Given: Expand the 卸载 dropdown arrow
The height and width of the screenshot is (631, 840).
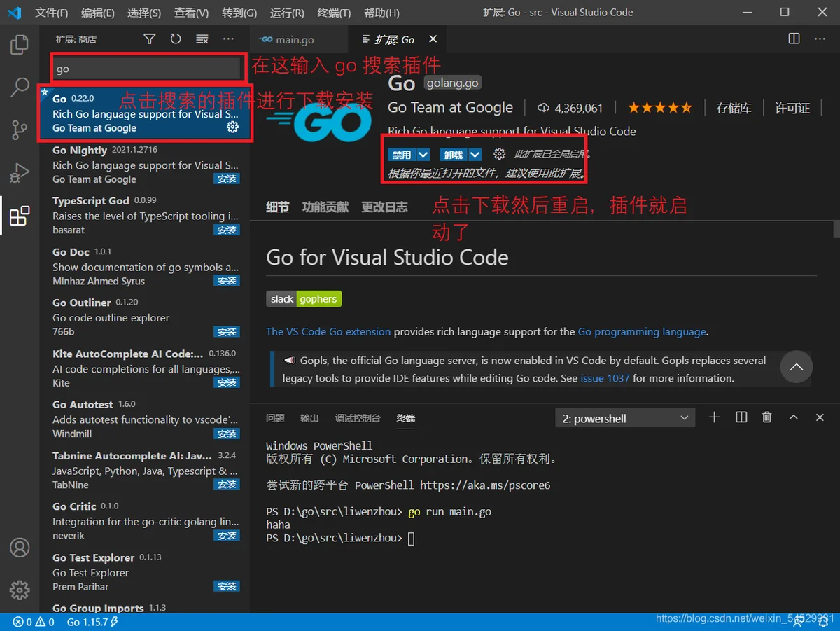Looking at the screenshot, I should tap(475, 155).
